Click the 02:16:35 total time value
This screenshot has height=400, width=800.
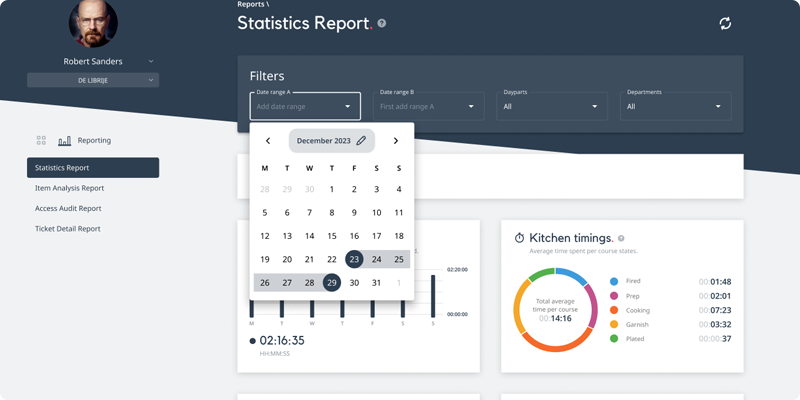click(x=282, y=341)
